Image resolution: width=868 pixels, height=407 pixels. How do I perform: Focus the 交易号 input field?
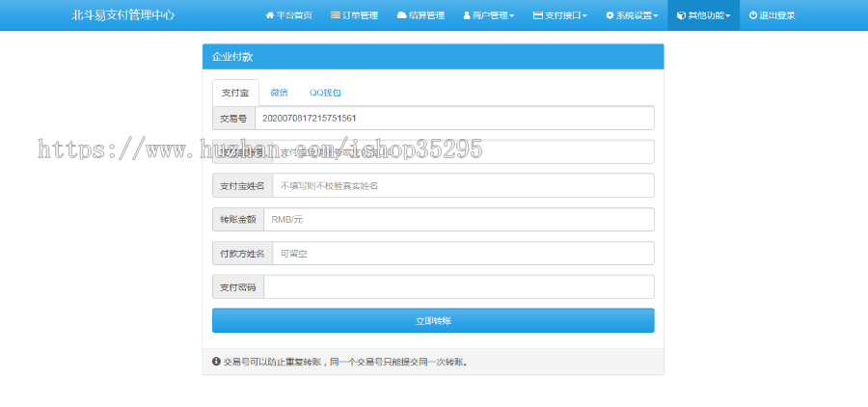tap(453, 118)
